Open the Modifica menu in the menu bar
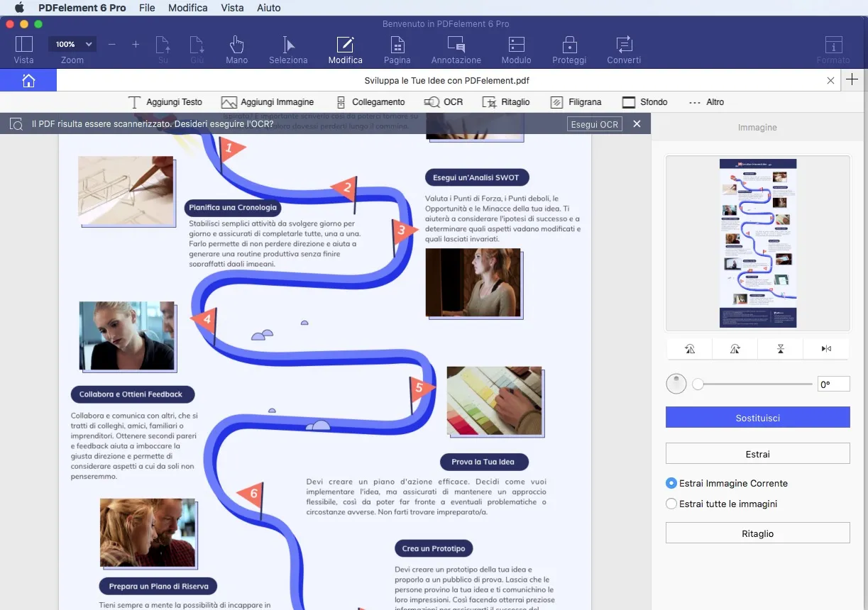Viewport: 868px width, 610px height. (187, 8)
